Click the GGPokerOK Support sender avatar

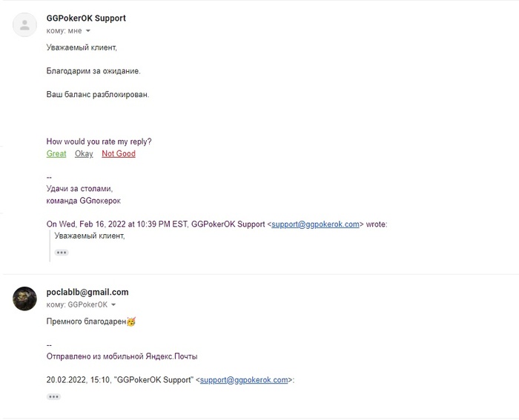[x=24, y=24]
